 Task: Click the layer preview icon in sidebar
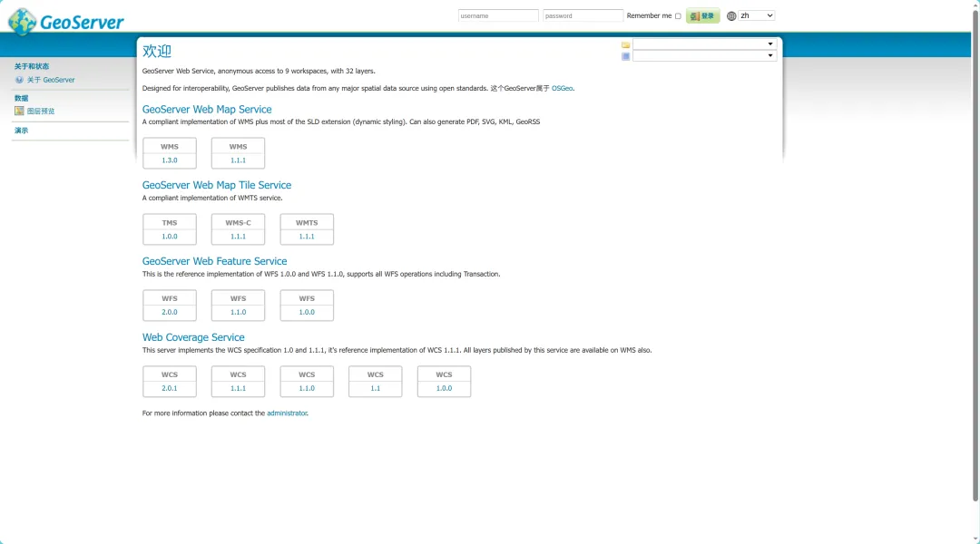pos(19,112)
